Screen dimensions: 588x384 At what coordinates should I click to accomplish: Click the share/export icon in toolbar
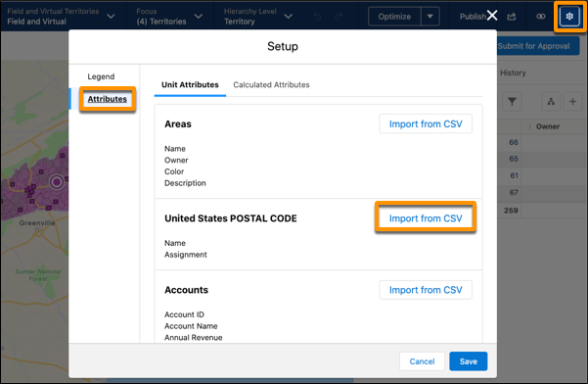click(512, 16)
